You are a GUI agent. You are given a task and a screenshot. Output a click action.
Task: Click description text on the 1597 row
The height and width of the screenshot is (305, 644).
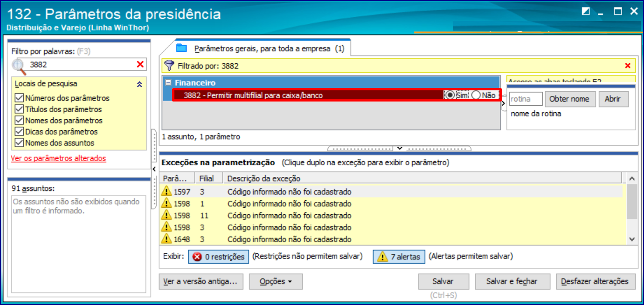289,192
